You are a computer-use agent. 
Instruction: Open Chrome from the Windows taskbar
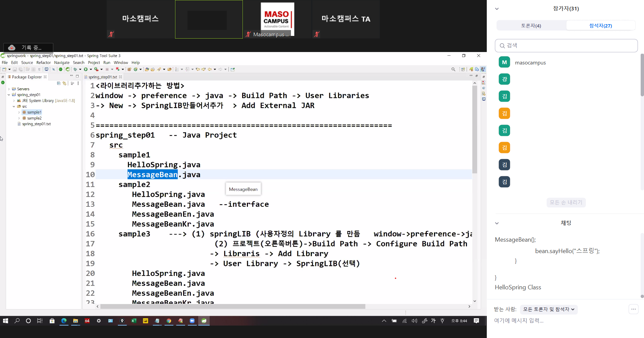[169, 321]
